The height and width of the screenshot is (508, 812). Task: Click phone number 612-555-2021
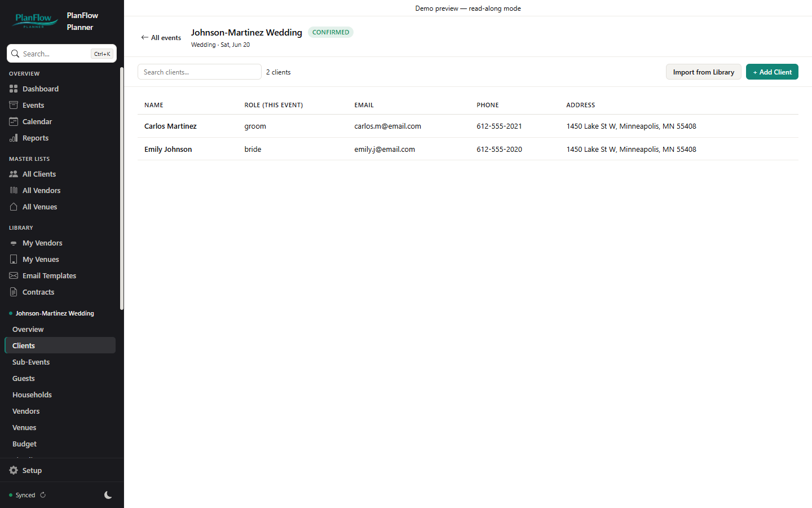tap(499, 126)
